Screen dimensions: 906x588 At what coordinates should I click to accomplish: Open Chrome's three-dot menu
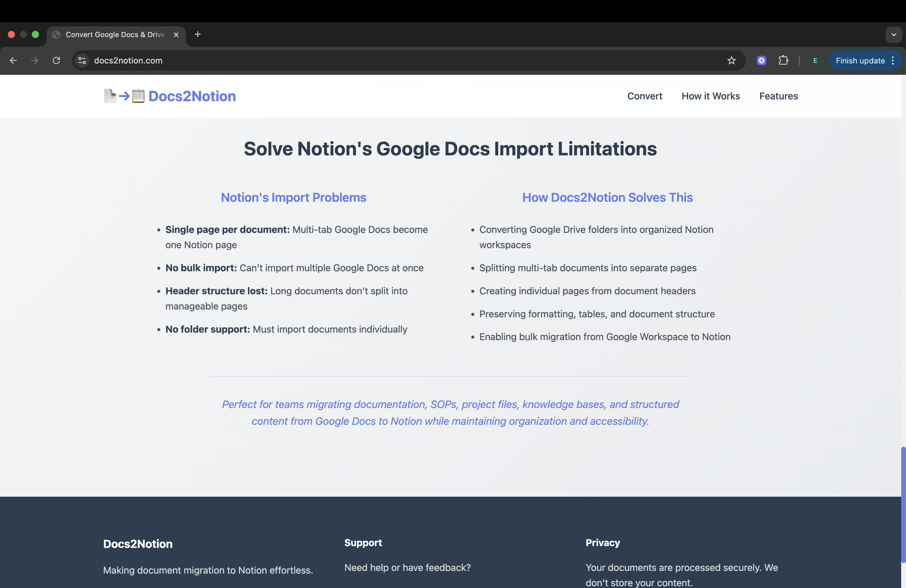tap(893, 60)
